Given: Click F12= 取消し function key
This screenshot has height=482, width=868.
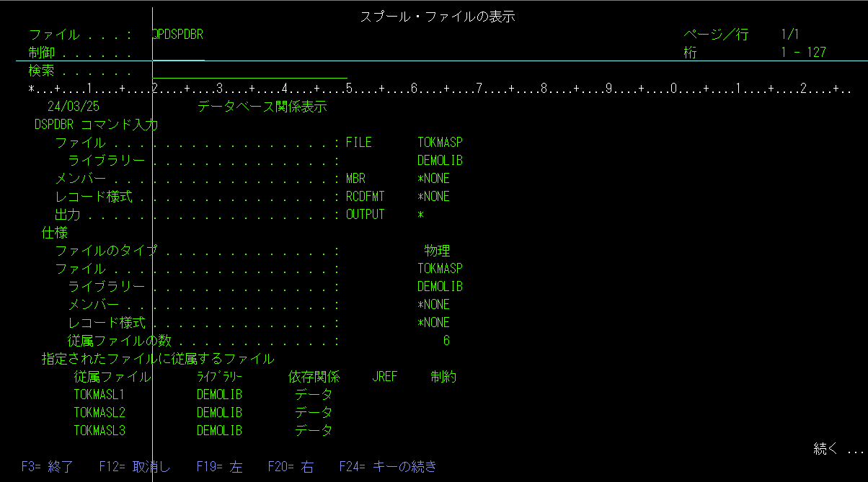Looking at the screenshot, I should point(135,467).
